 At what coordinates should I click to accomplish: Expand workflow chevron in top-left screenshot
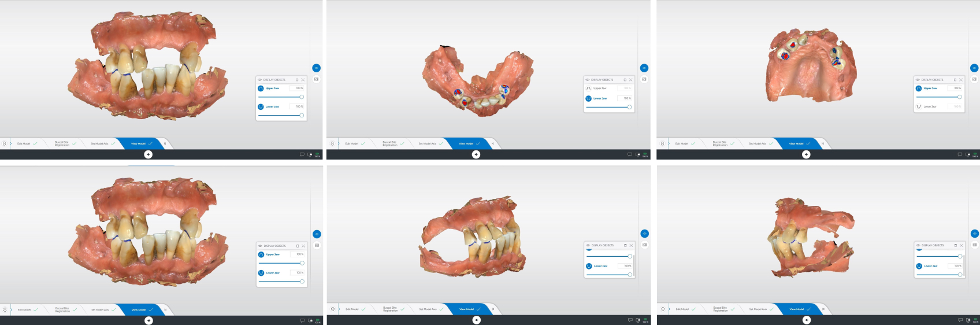[10, 143]
